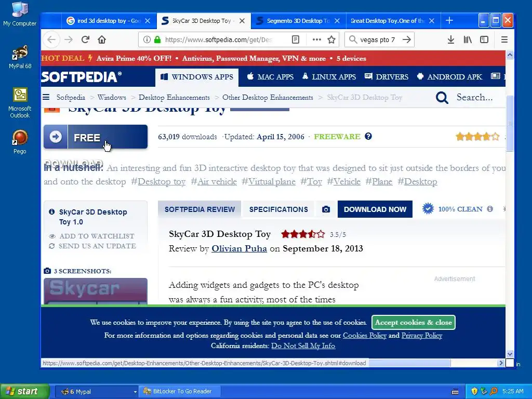Select LINUX APPS menu
The width and height of the screenshot is (532, 399).
[x=329, y=77]
